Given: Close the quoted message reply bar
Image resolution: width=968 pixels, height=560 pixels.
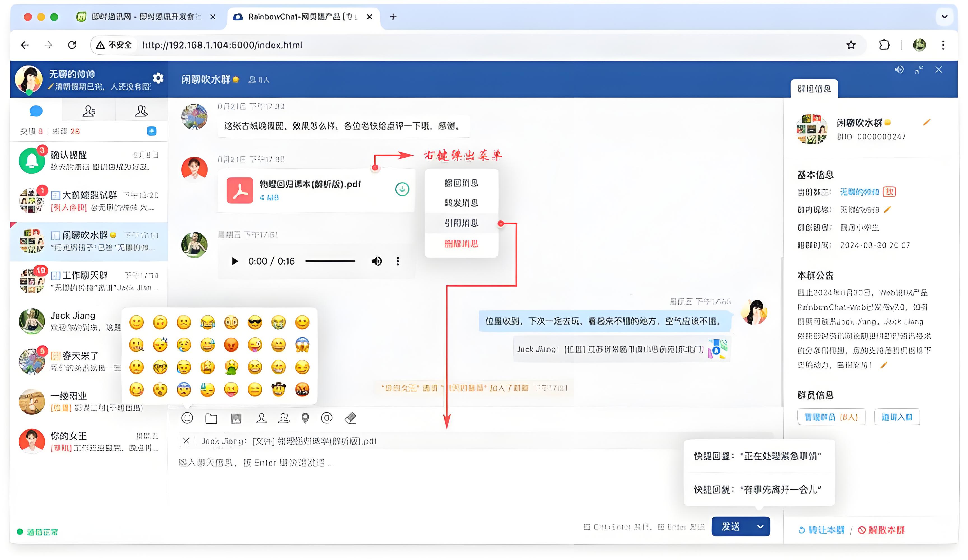Looking at the screenshot, I should coord(186,441).
